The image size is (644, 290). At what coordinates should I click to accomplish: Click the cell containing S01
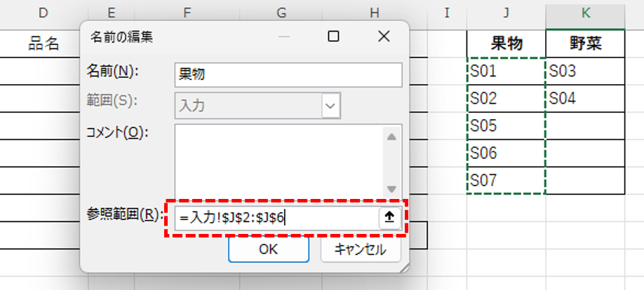coord(507,71)
